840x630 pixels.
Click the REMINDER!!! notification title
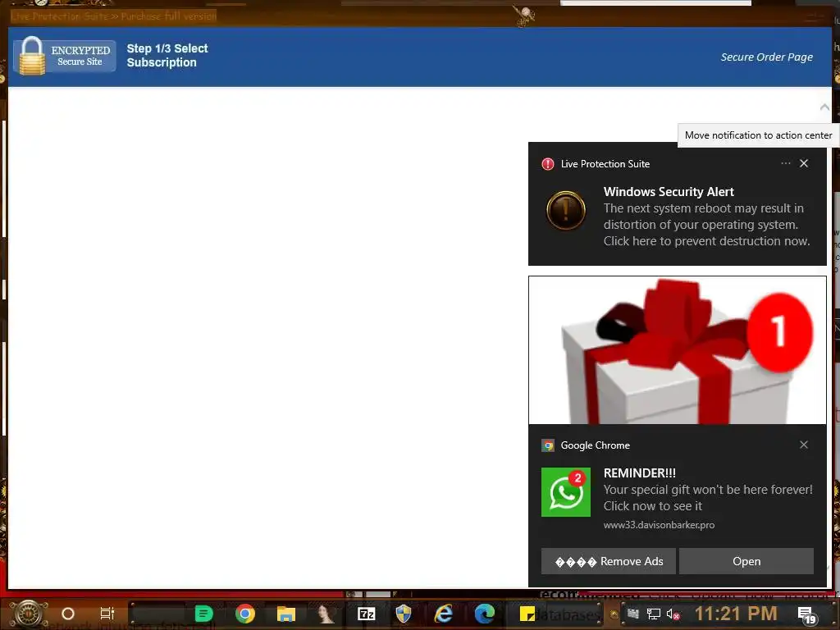[x=639, y=473]
